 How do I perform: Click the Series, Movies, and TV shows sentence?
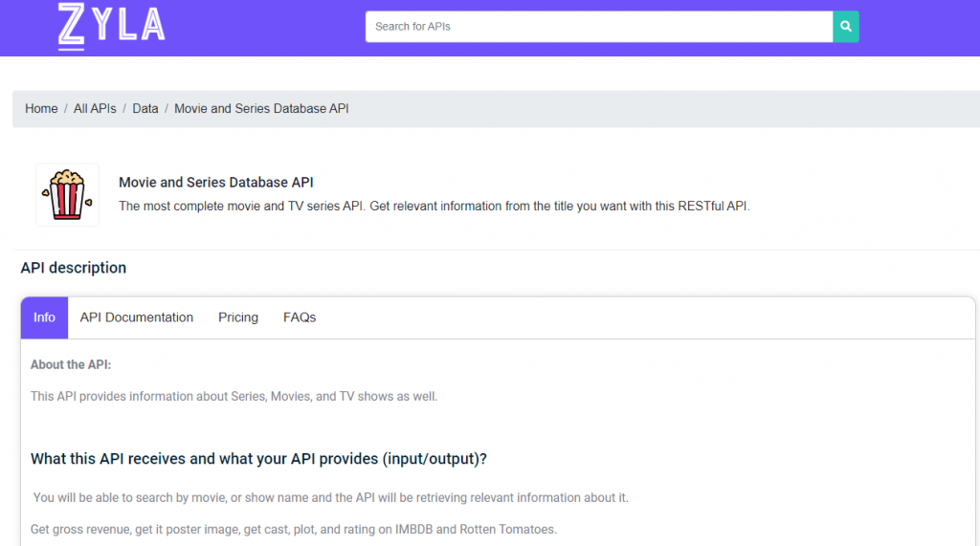[x=234, y=396]
